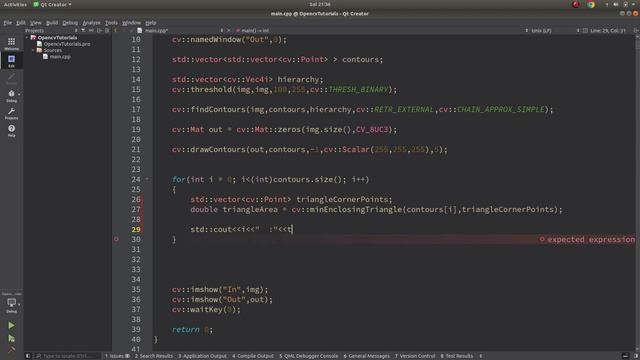
Task: Collapse the Sources folder
Action: coord(33,50)
